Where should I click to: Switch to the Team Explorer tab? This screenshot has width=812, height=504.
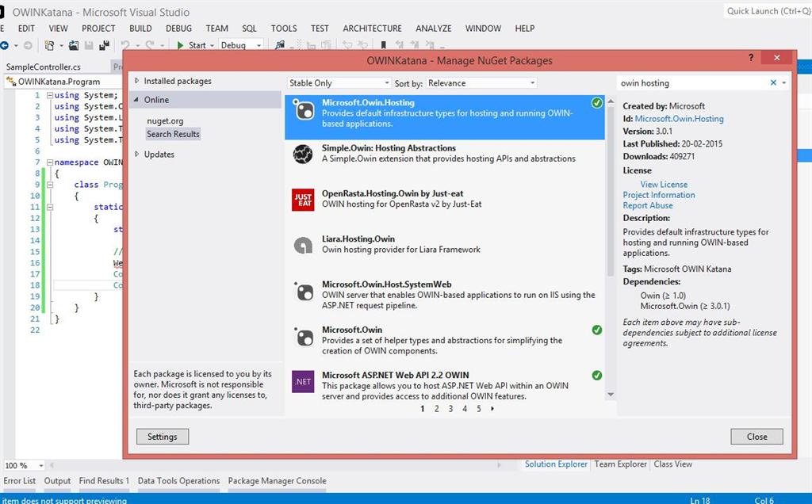point(620,464)
